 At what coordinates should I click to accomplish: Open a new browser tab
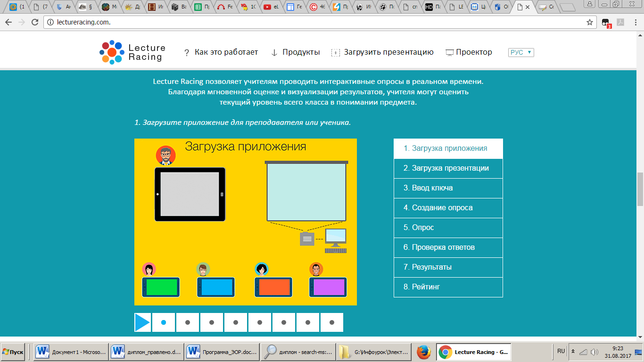pos(568,7)
